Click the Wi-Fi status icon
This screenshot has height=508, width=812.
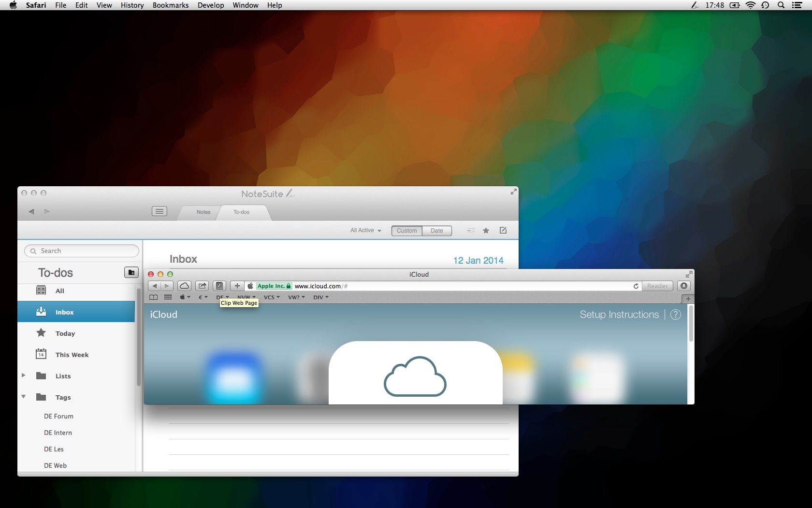click(751, 5)
